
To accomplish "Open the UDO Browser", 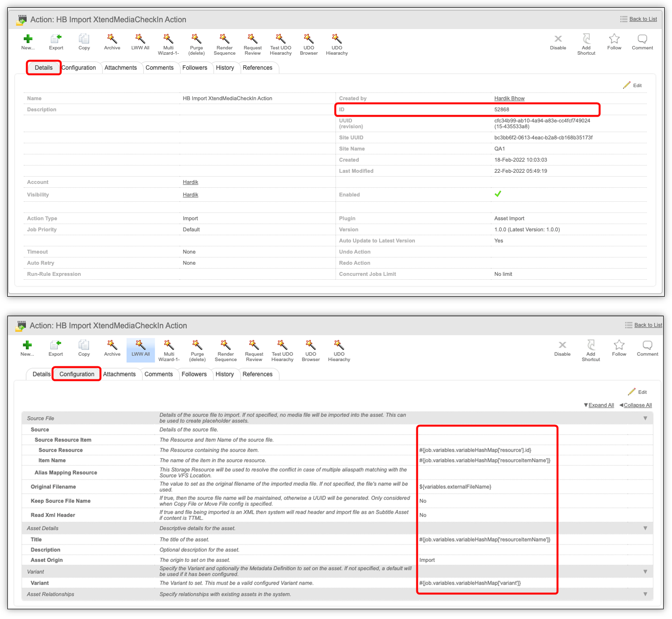I will coord(308,44).
